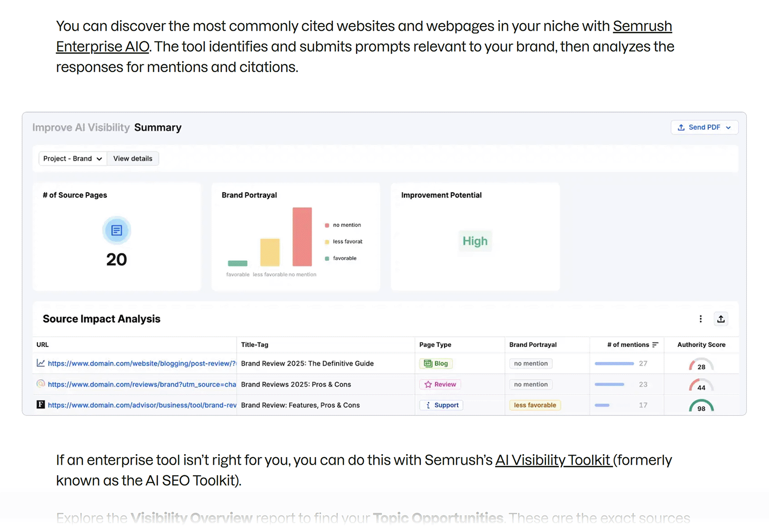Click the favorable legend dot
The image size is (769, 532).
[x=327, y=259]
